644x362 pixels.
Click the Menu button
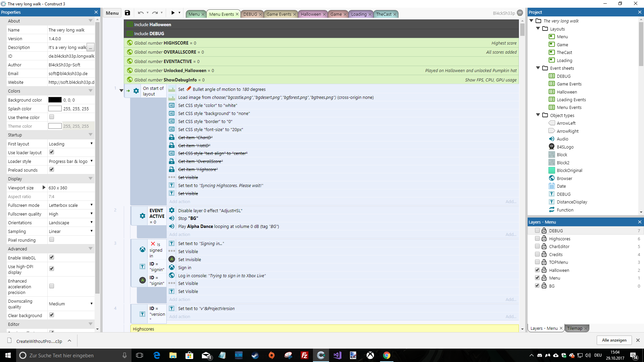(x=112, y=13)
